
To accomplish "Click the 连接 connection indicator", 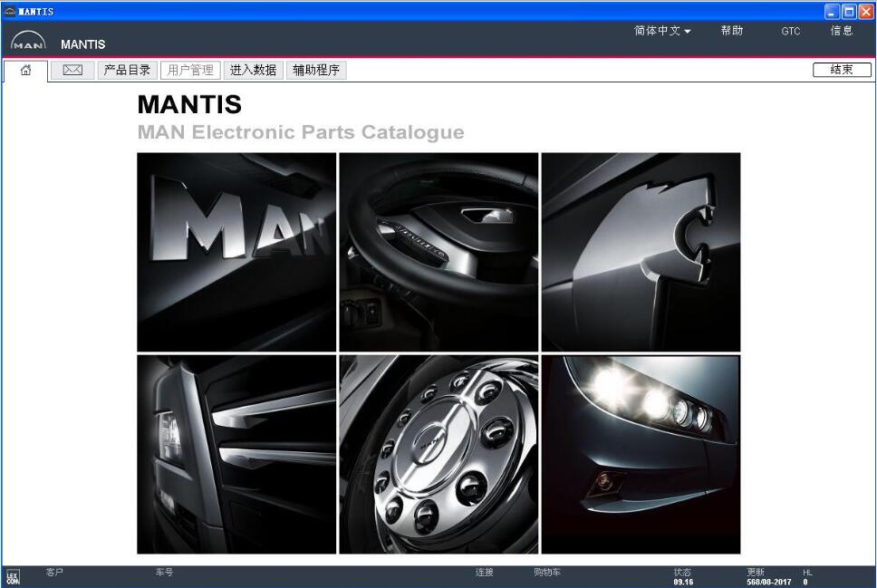I will (484, 573).
